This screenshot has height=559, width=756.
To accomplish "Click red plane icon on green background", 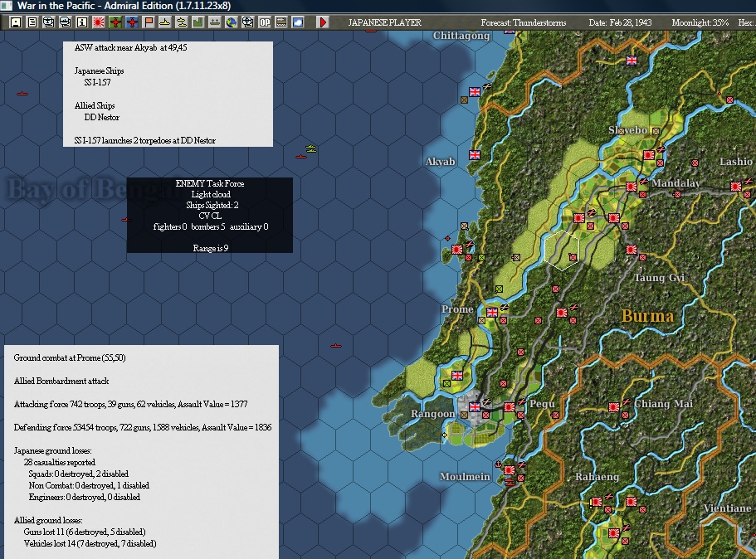I will point(115,22).
